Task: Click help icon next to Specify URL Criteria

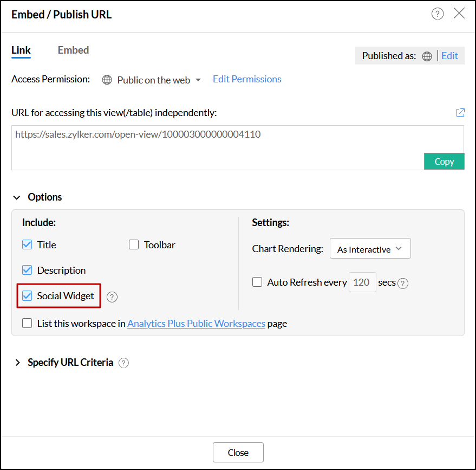Action: [123, 363]
